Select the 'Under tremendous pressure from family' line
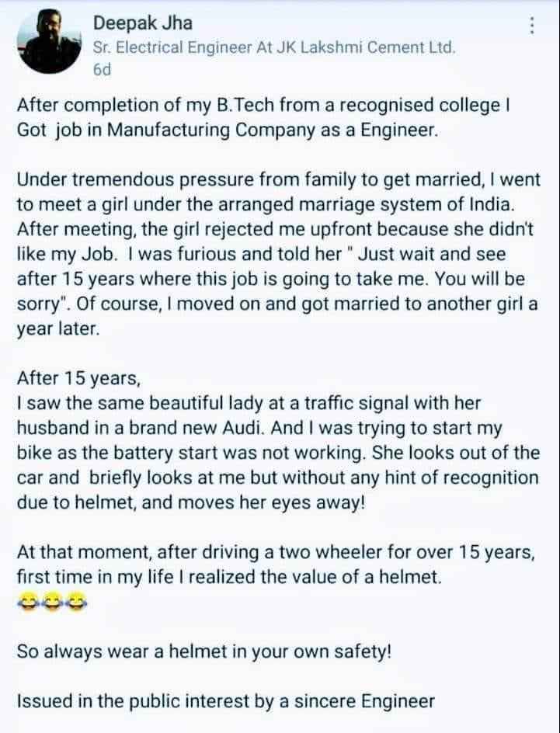The height and width of the screenshot is (733, 560). tap(279, 180)
